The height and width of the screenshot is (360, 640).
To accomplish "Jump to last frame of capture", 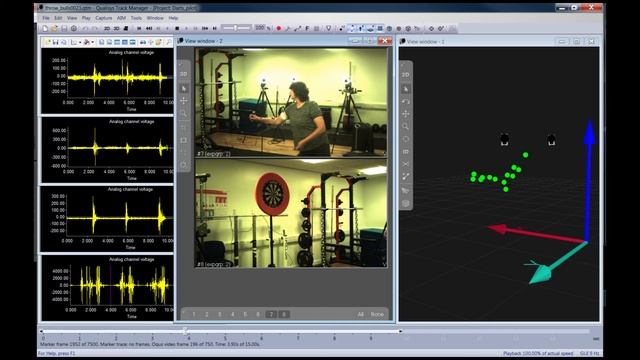I will click(215, 29).
